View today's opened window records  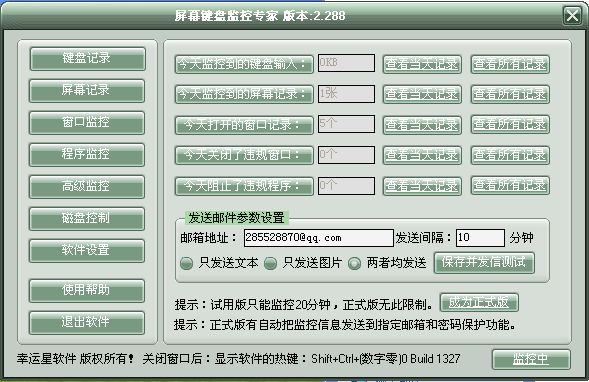pyautogui.click(x=422, y=125)
